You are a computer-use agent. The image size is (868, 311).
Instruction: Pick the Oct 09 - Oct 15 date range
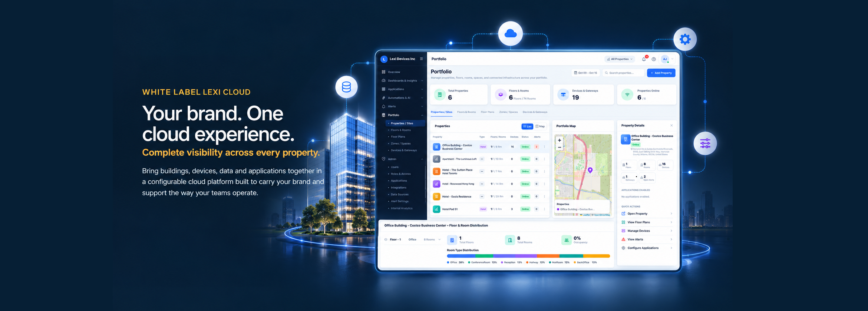[586, 73]
